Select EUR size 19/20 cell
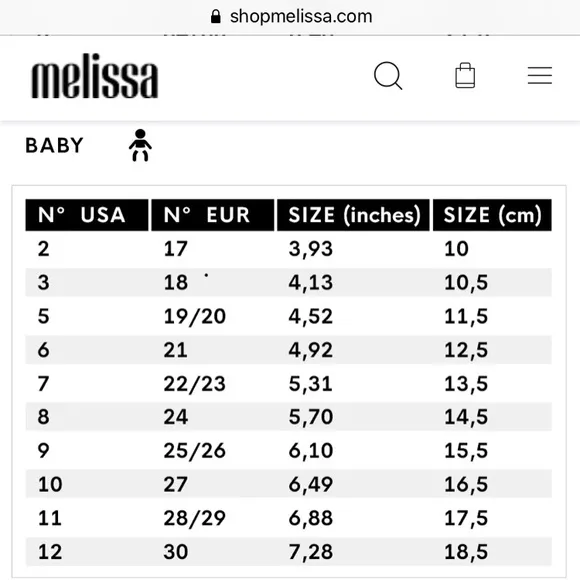The image size is (580, 580). click(x=195, y=316)
